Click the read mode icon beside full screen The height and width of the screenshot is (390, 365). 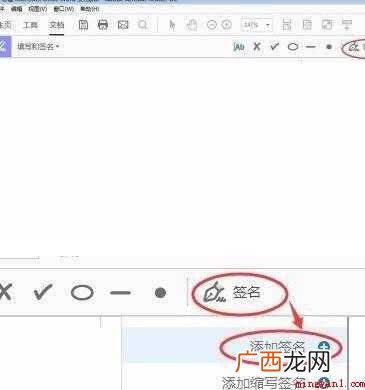[x=347, y=25]
